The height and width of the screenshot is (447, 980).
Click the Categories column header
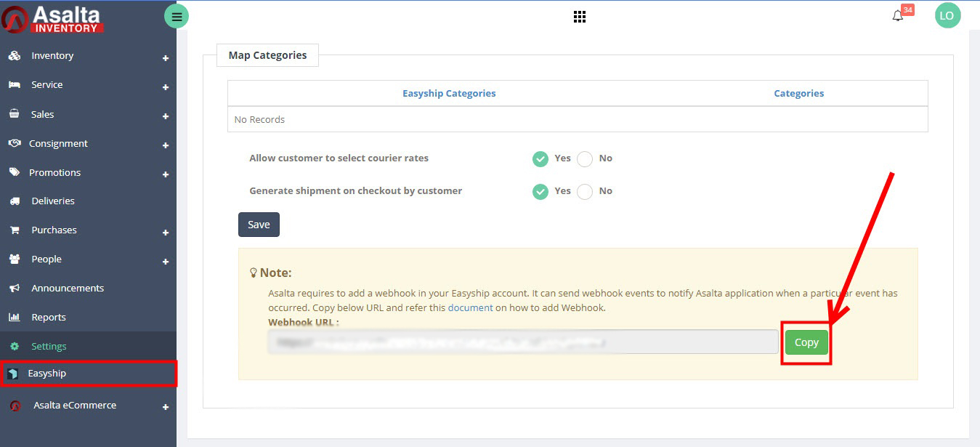798,93
